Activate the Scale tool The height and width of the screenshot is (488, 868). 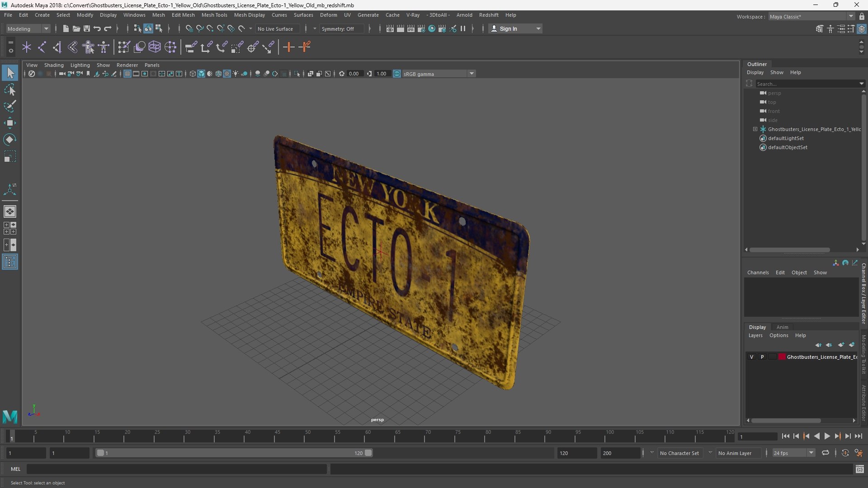click(10, 156)
